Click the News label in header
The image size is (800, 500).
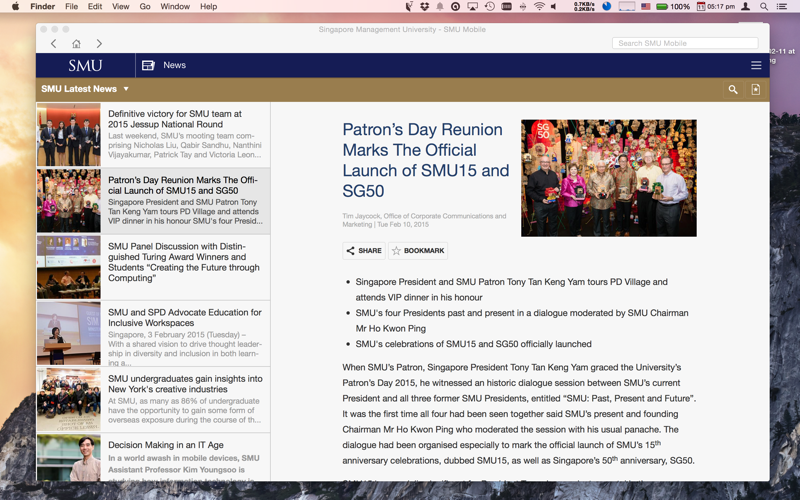tap(174, 65)
